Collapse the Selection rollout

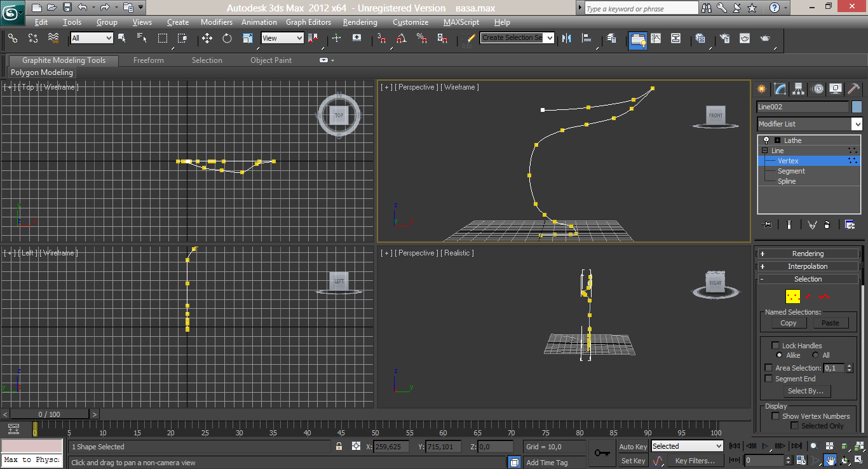pyautogui.click(x=808, y=279)
